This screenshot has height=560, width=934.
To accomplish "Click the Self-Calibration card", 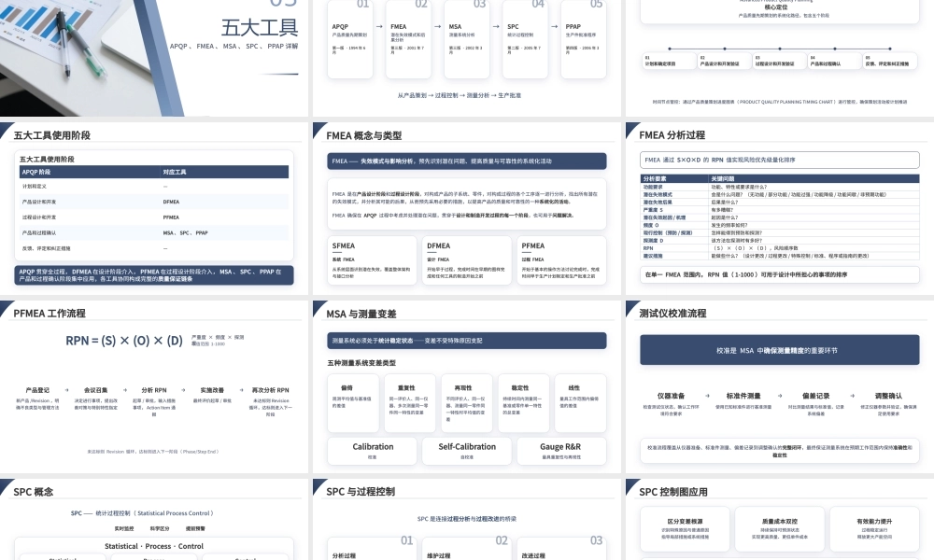I will tap(467, 451).
